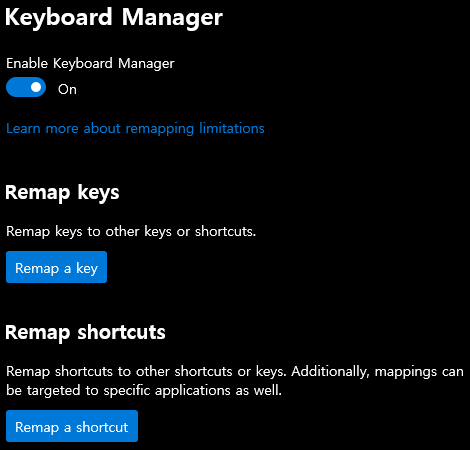This screenshot has height=450, width=470.
Task: Click the "On" label beside the toggle
Action: tap(67, 89)
